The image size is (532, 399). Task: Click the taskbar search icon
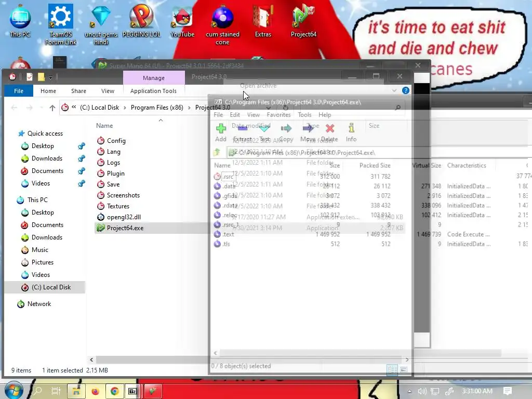37,391
